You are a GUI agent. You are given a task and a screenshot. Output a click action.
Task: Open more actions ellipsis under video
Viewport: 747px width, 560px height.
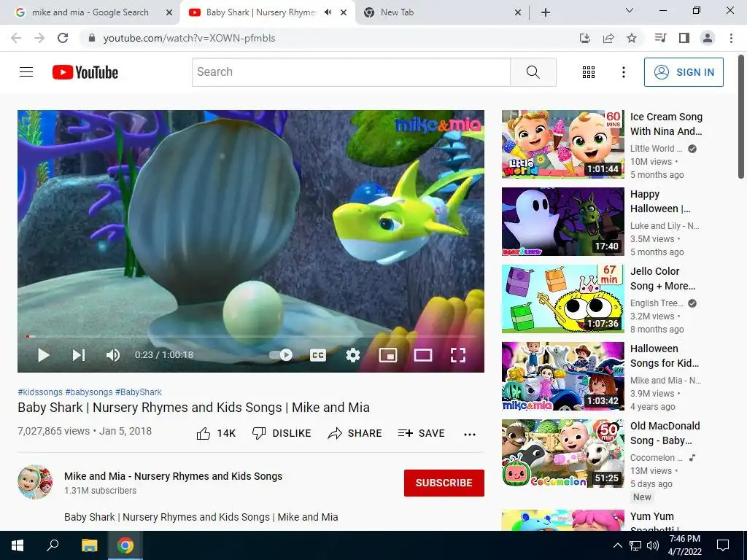470,434
